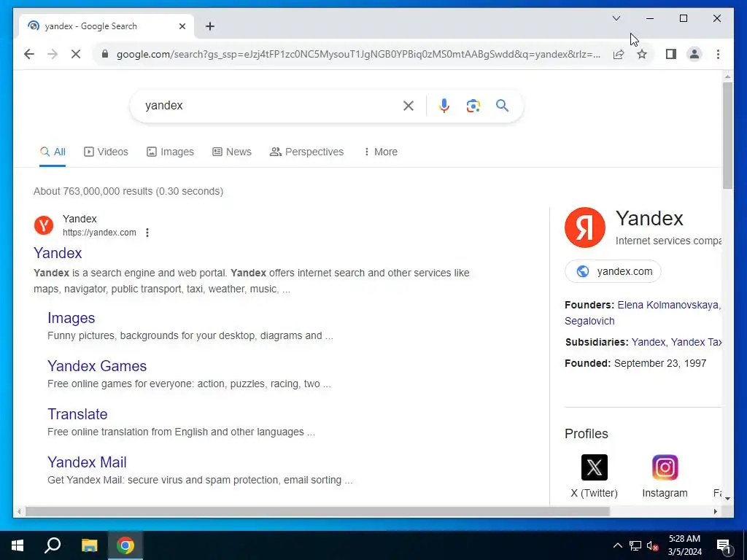747x560 pixels.
Task: Click the horizontal scrollbar thumb
Action: (x=317, y=511)
